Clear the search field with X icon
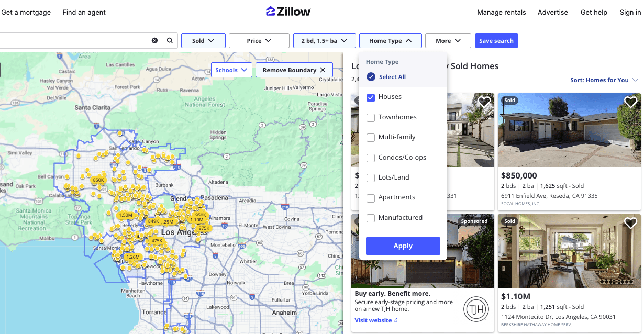 (154, 41)
